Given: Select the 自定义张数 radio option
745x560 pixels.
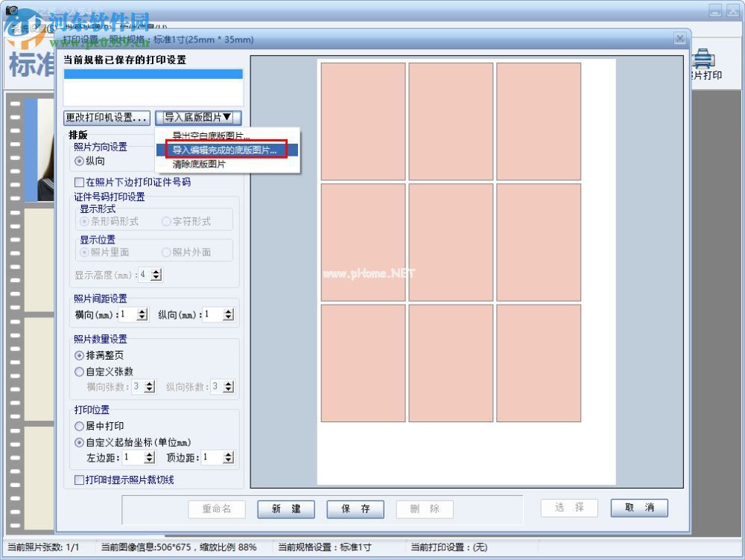Looking at the screenshot, I should coord(80,372).
